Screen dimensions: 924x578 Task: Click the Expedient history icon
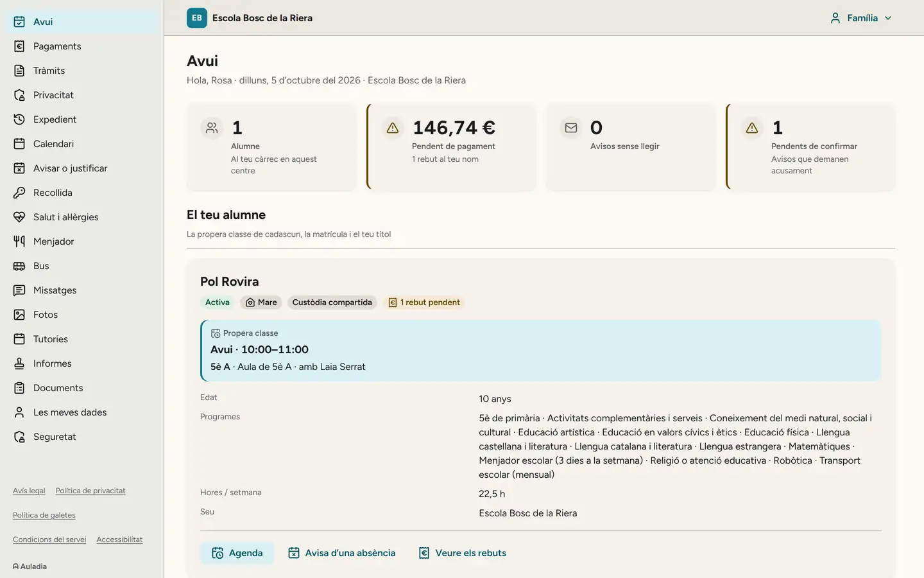coord(19,119)
